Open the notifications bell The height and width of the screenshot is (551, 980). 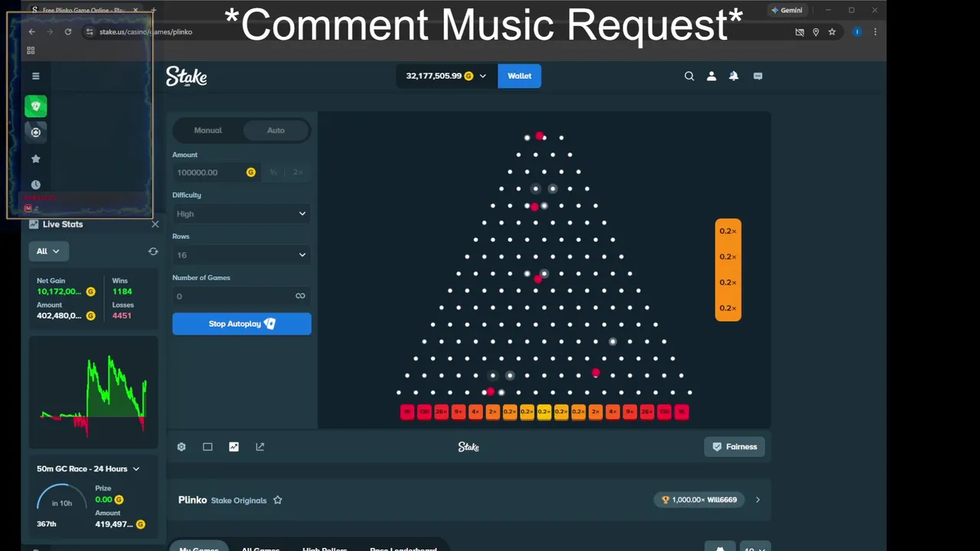(x=733, y=76)
